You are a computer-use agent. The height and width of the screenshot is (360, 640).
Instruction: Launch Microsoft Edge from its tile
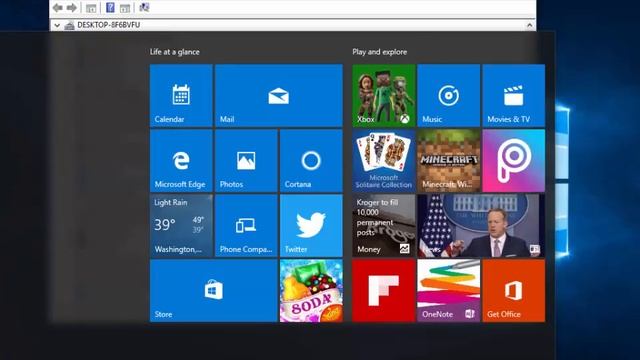[181, 161]
